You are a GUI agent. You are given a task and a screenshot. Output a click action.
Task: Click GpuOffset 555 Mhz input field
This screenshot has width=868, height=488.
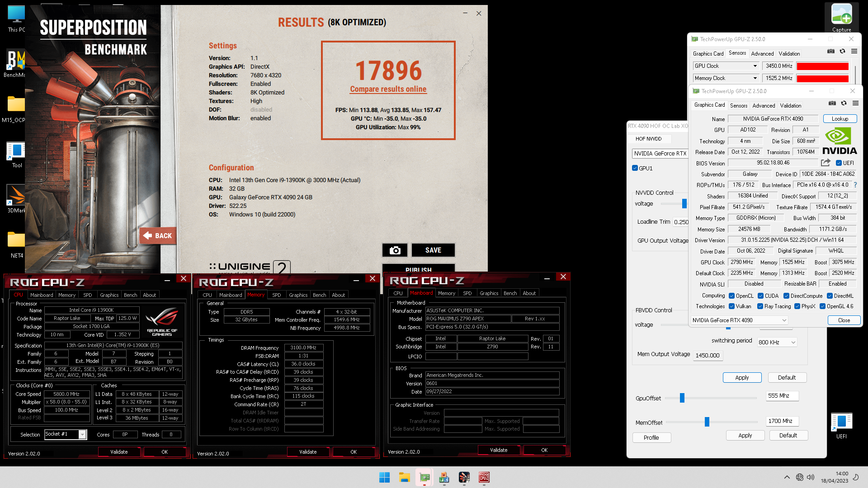(782, 396)
